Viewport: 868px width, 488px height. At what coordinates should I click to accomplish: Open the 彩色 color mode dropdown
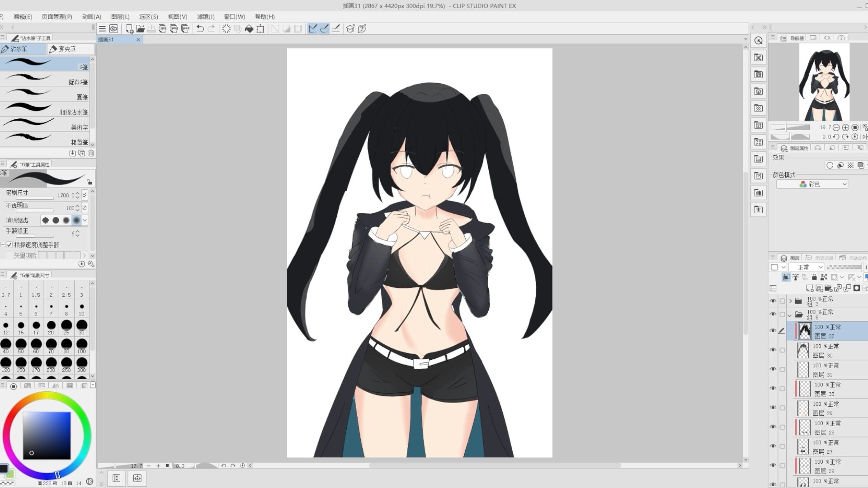click(812, 184)
